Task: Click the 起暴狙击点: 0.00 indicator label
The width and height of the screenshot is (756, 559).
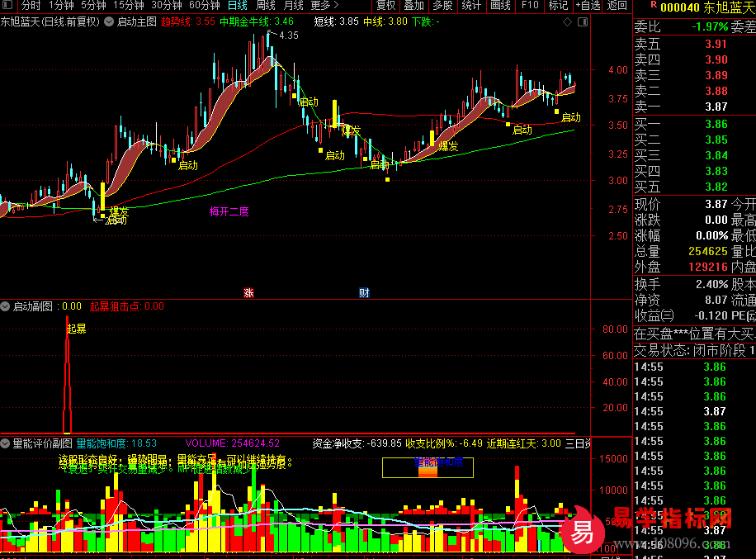Action: point(127,306)
